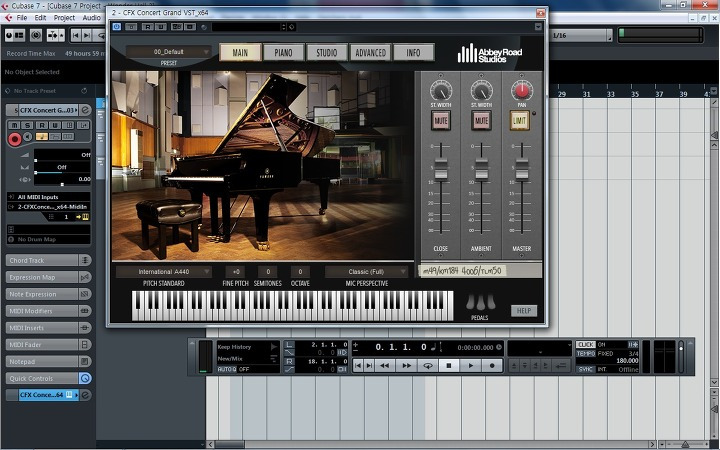Screen dimensions: 720x450
Task: Click the PEDALS icon
Action: (480, 302)
